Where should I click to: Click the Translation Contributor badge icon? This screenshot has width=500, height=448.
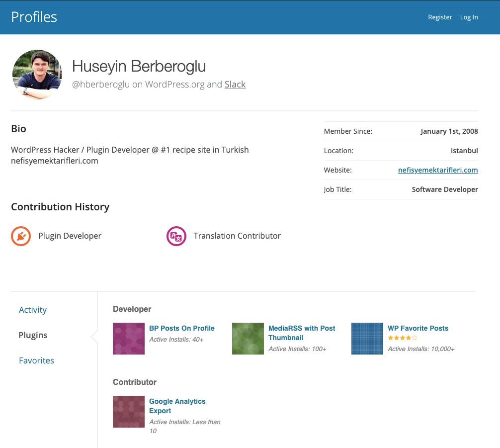tap(176, 236)
